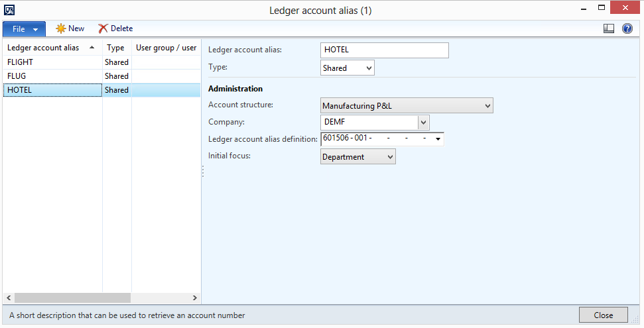Expand the Type dropdown showing Shared
644x328 pixels.
368,68
